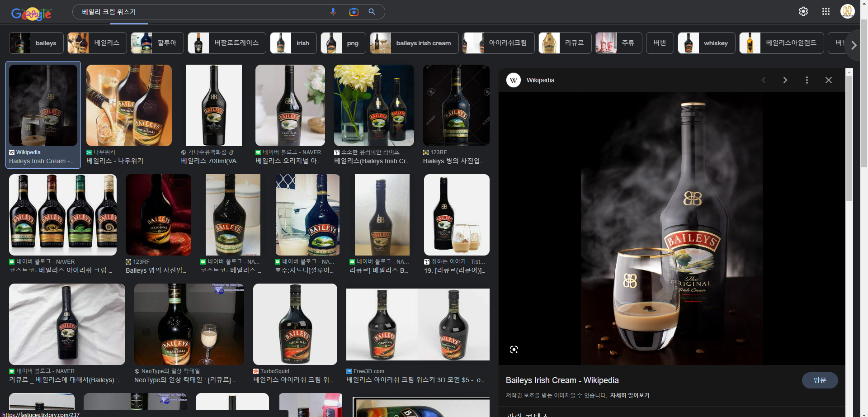Select the '리큐르' filter chip
Screen dimensions: 868x417
click(565, 43)
